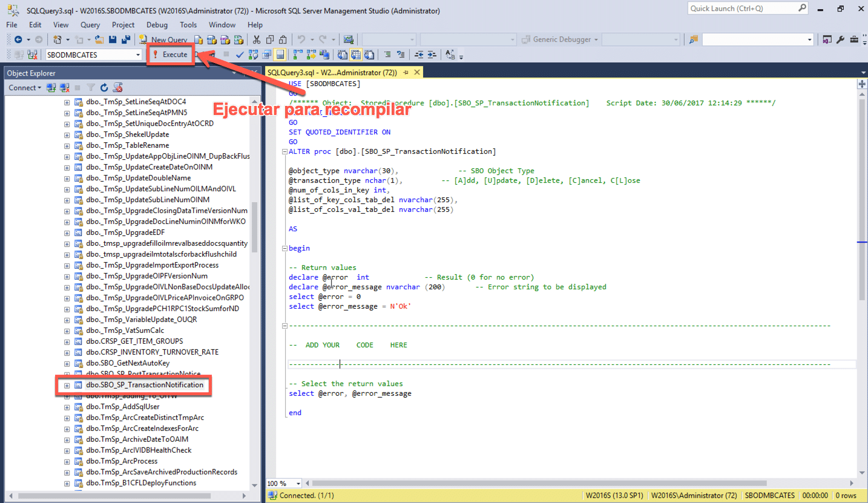Viewport: 868px width, 503px height.
Task: Click the Cut scissors icon
Action: click(x=256, y=40)
